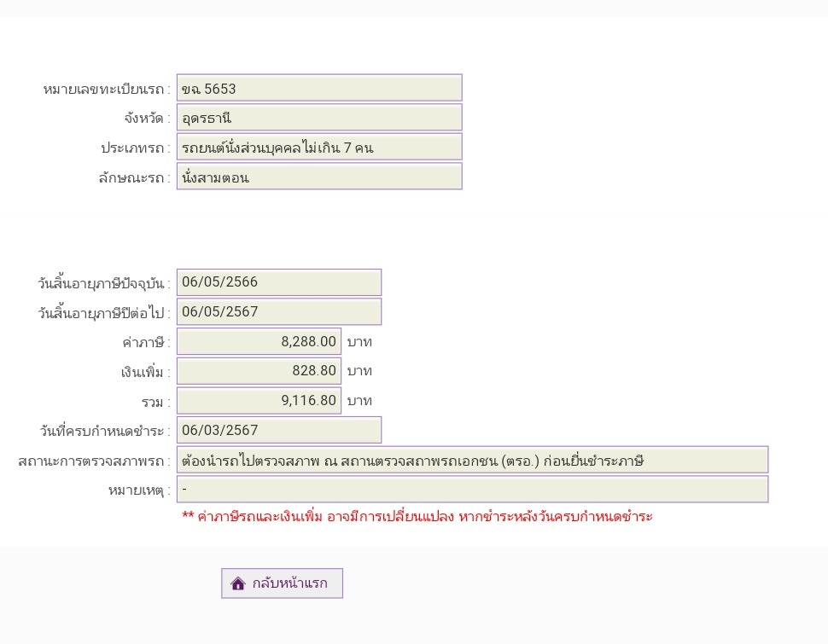
Task: Click next tax expiry field 06/05/2567
Action: coord(279,312)
